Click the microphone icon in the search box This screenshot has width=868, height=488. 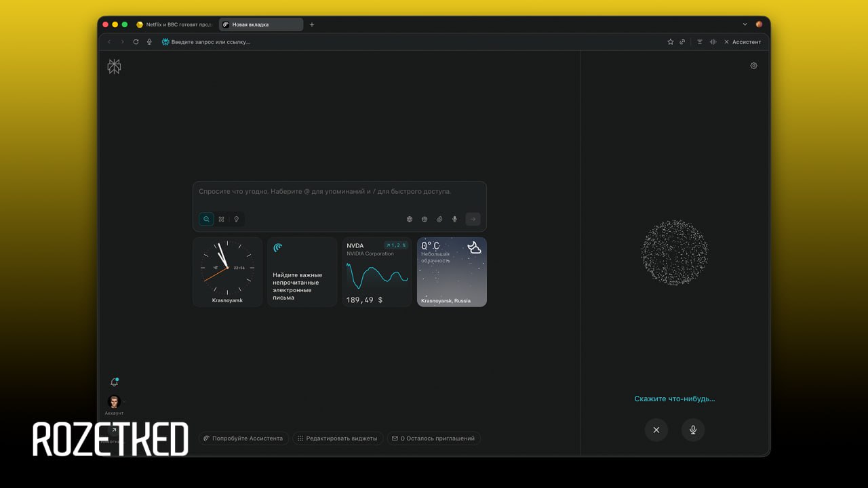(x=454, y=219)
